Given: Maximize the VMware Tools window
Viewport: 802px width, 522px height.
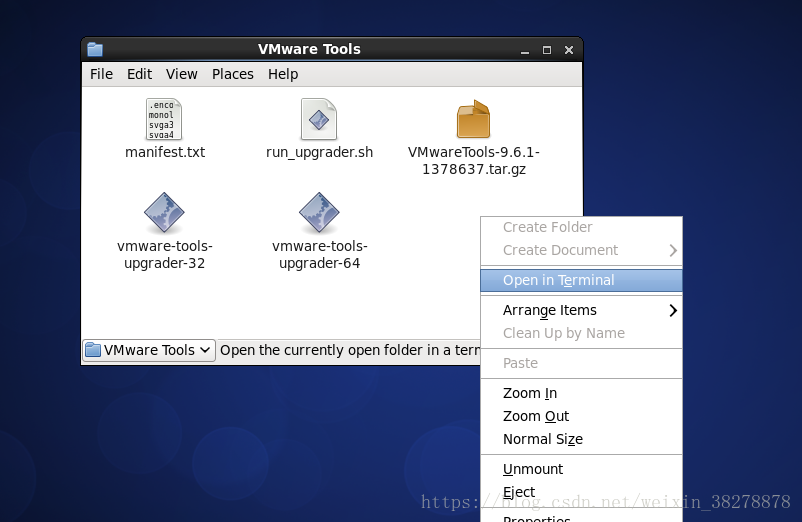Looking at the screenshot, I should [x=547, y=50].
